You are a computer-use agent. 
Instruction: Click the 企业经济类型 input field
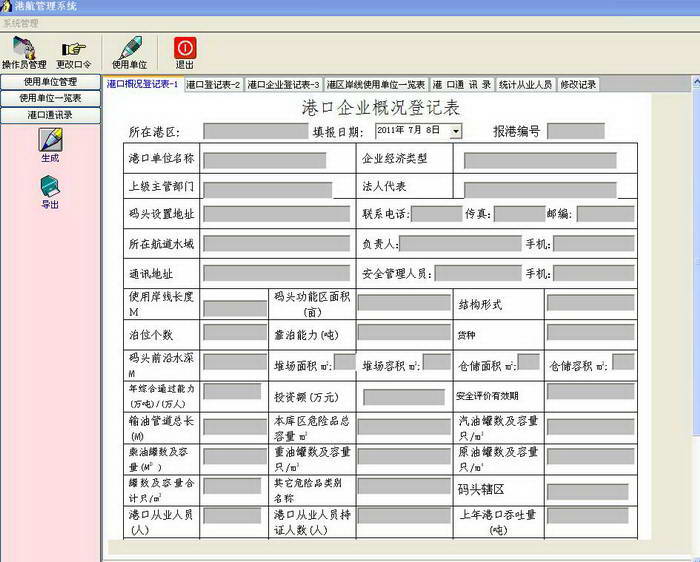coord(540,160)
